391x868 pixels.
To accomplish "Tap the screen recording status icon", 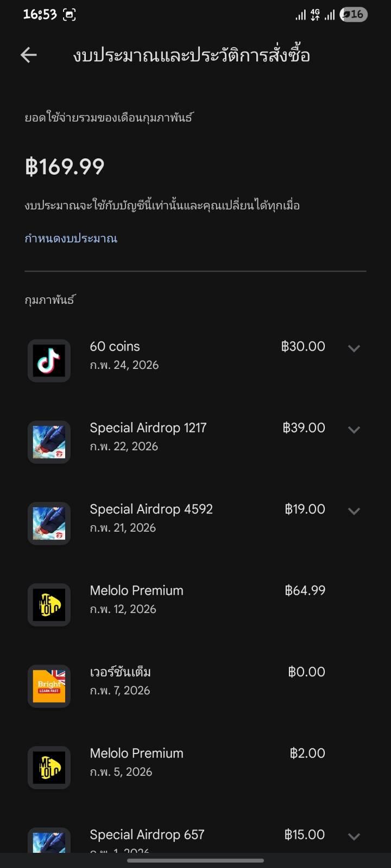I will coord(70,15).
